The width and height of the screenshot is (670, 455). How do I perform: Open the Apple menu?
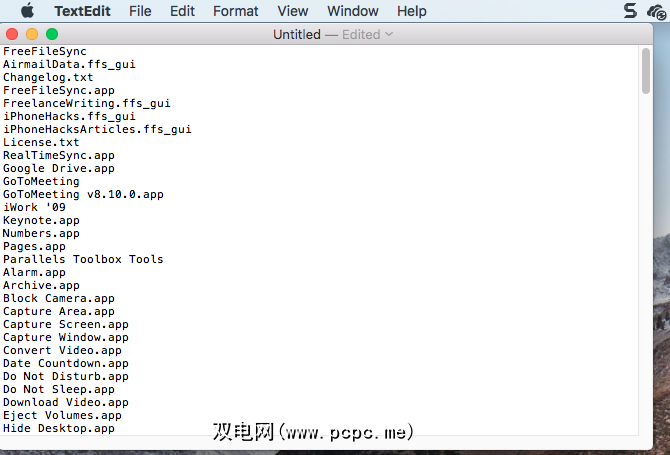pyautogui.click(x=27, y=10)
